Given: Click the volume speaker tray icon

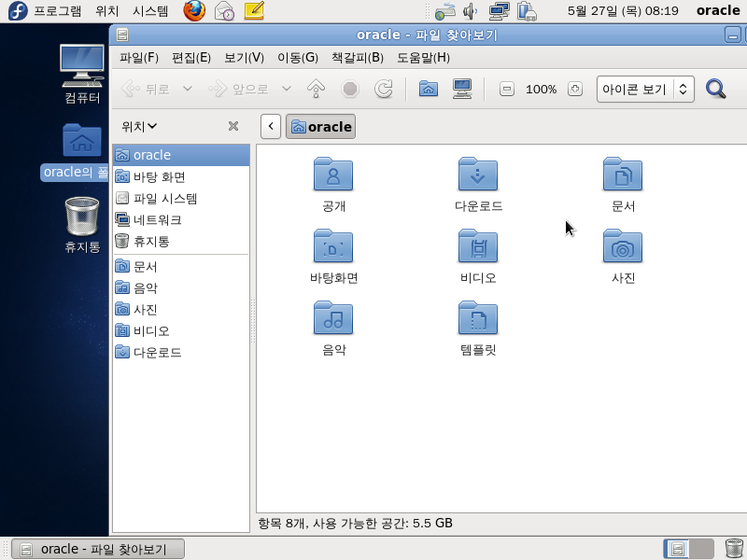Looking at the screenshot, I should click(x=471, y=11).
